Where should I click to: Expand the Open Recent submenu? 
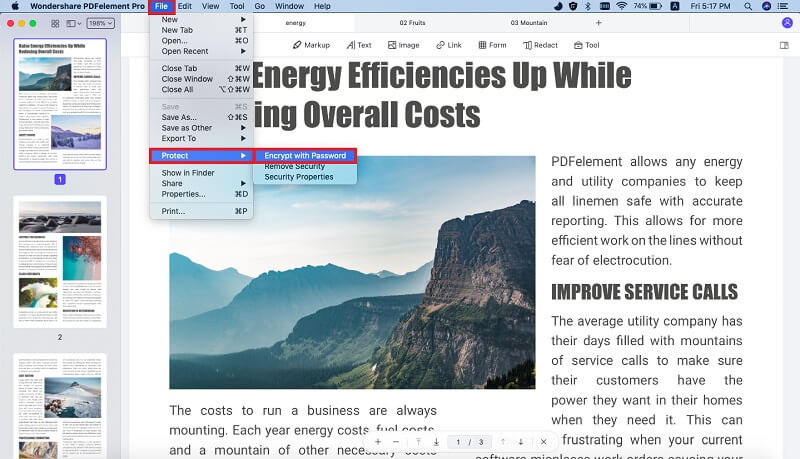(x=202, y=51)
